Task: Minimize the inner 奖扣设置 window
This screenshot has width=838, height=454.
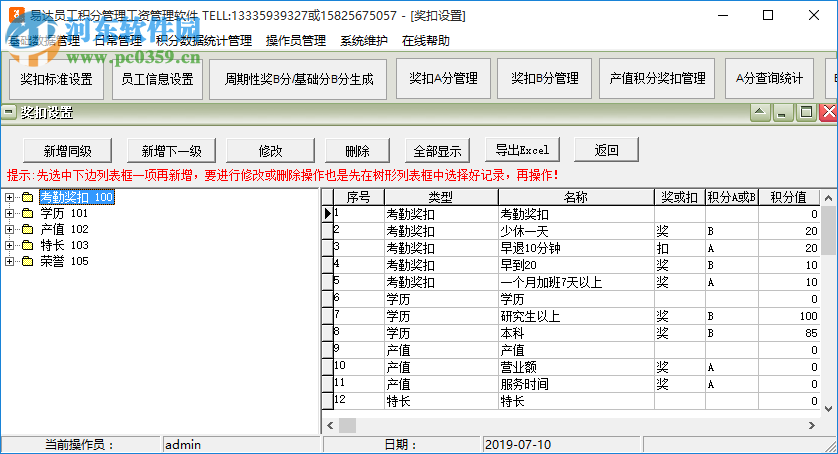Action: (x=782, y=112)
